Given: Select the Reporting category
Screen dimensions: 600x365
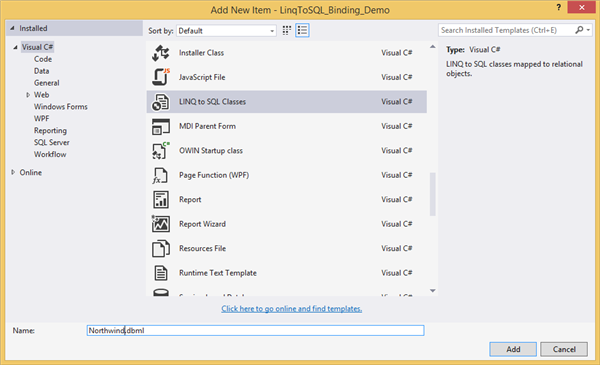Looking at the screenshot, I should [50, 130].
